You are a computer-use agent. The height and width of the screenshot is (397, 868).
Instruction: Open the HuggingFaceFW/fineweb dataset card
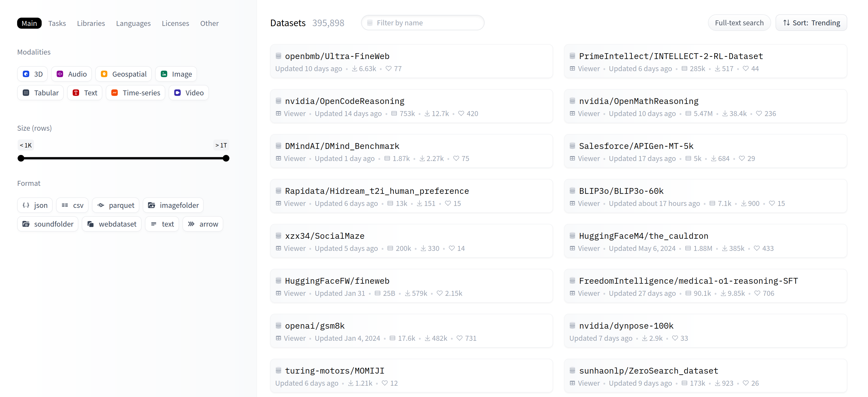(x=337, y=281)
